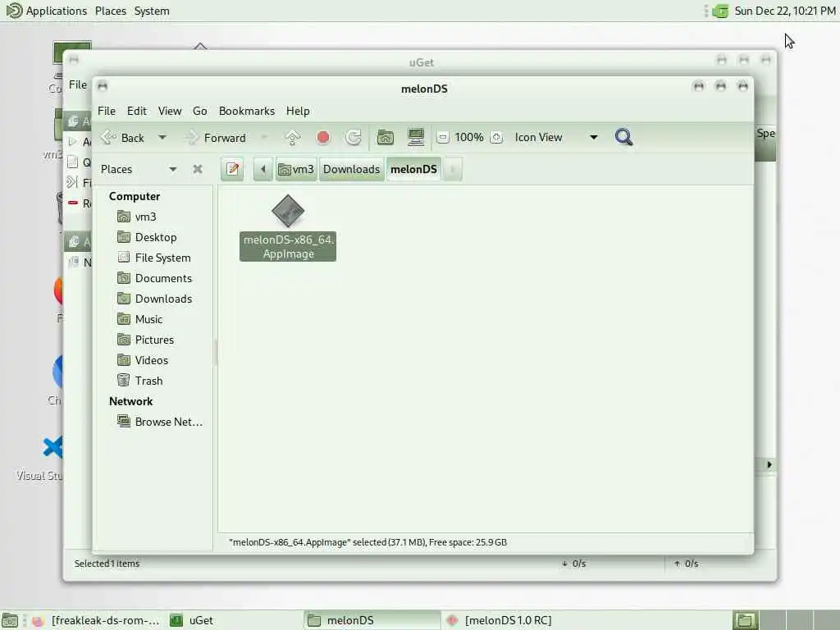This screenshot has width=840, height=630.
Task: Click the uGet download speed indicator
Action: 573,564
